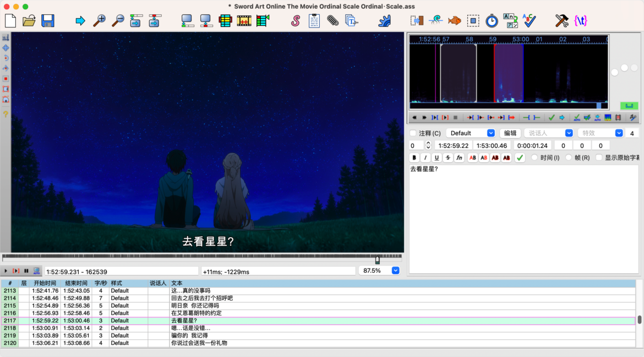Commit the line with the green check by the color buttons
The height and width of the screenshot is (357, 644).
point(520,157)
